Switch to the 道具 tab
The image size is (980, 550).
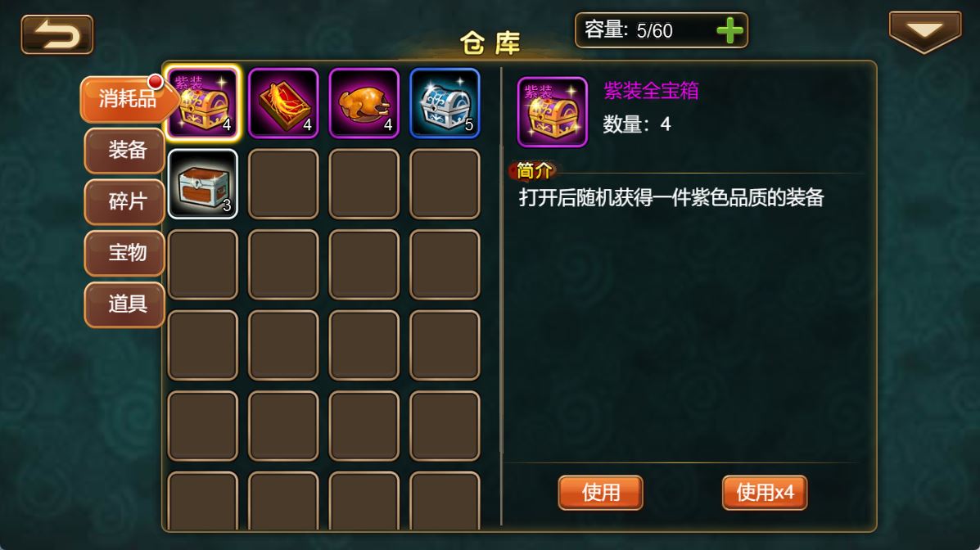click(x=125, y=304)
